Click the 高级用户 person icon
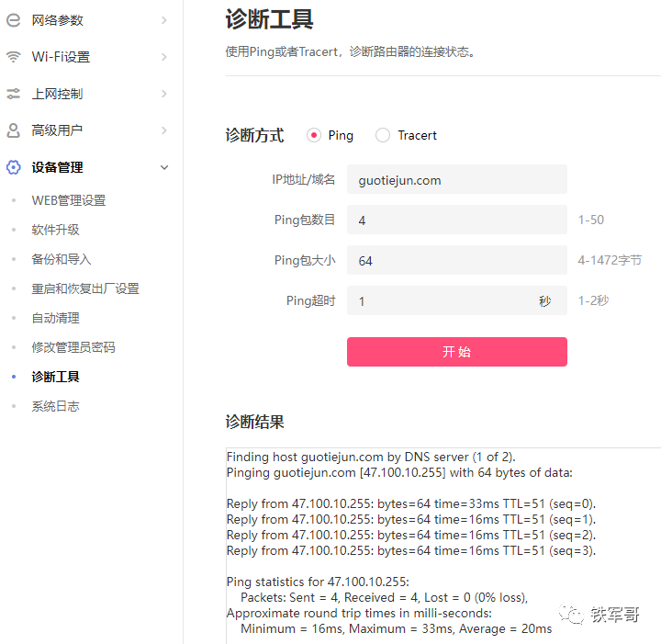 click(14, 130)
